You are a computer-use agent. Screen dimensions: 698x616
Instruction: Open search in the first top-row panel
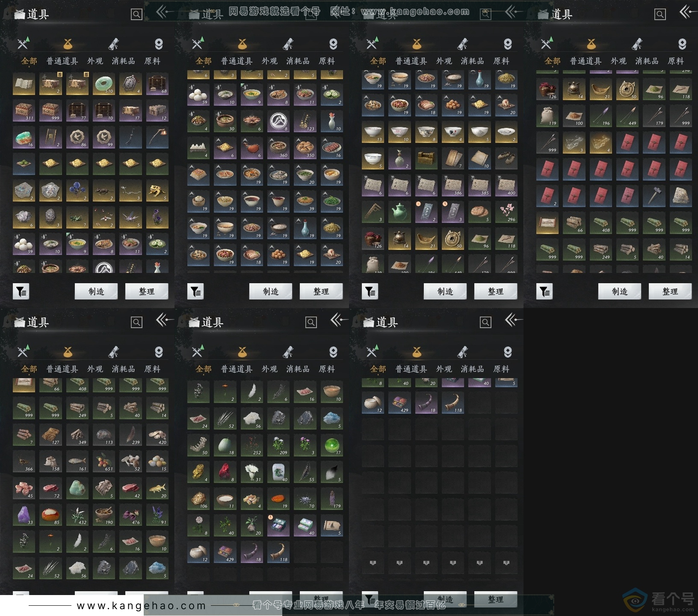coord(136,15)
